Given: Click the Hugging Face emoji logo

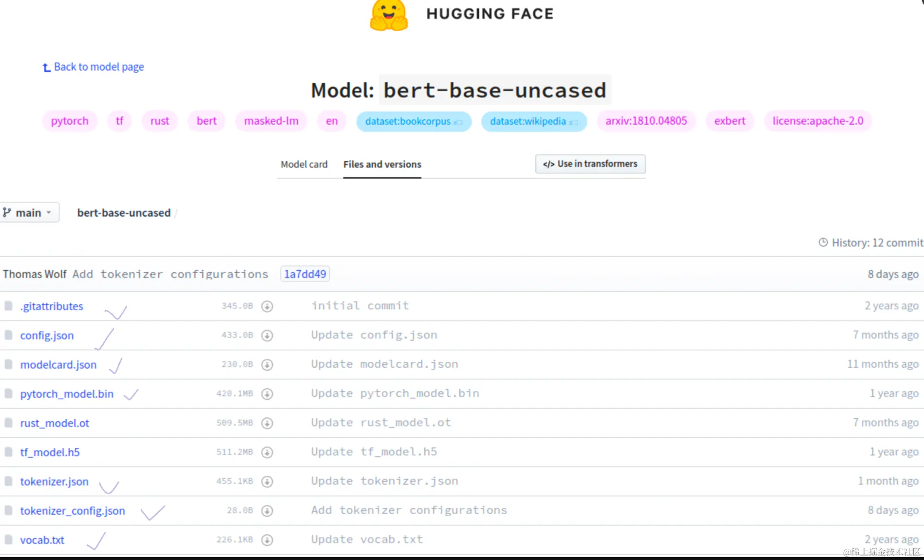Looking at the screenshot, I should [389, 16].
